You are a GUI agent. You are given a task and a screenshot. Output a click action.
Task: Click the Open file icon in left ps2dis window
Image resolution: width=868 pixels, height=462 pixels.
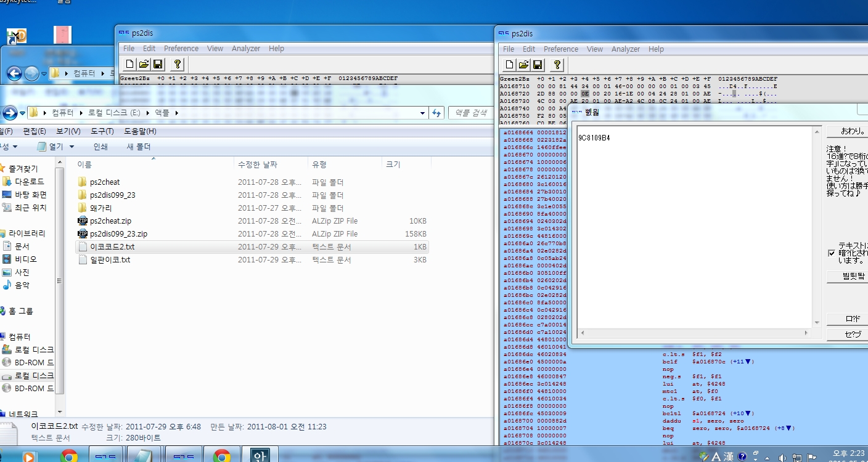tap(144, 64)
